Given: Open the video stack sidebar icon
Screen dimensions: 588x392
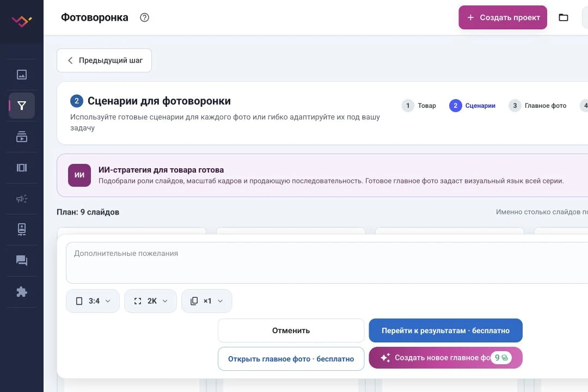Looking at the screenshot, I should click(22, 137).
